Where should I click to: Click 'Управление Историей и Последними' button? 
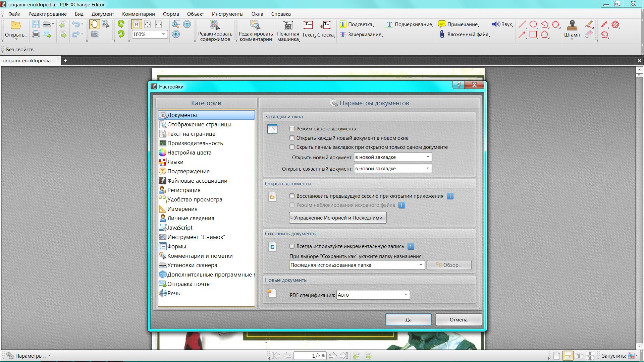tap(338, 218)
